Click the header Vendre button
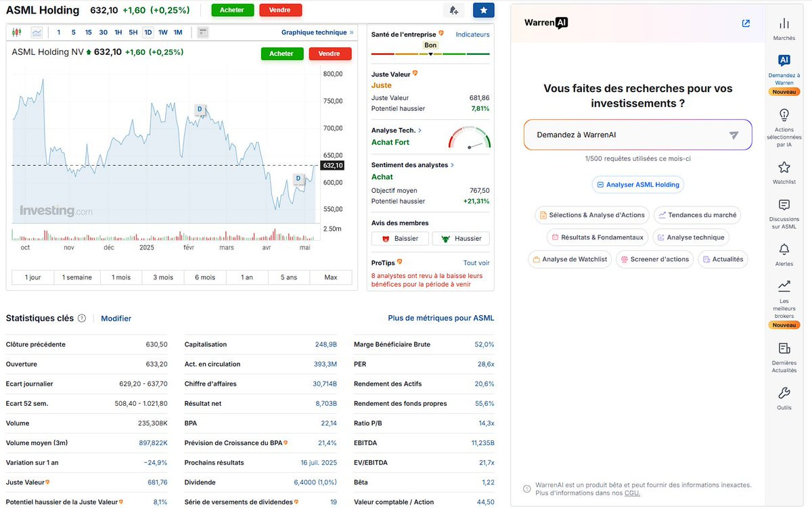The height and width of the screenshot is (508, 812). coord(280,10)
